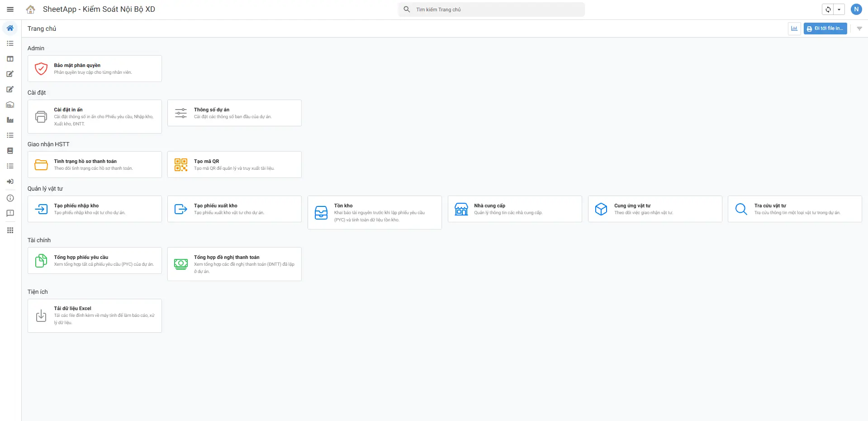Open the Tạo phiếu nhập kho card
868x421 pixels.
tap(95, 209)
